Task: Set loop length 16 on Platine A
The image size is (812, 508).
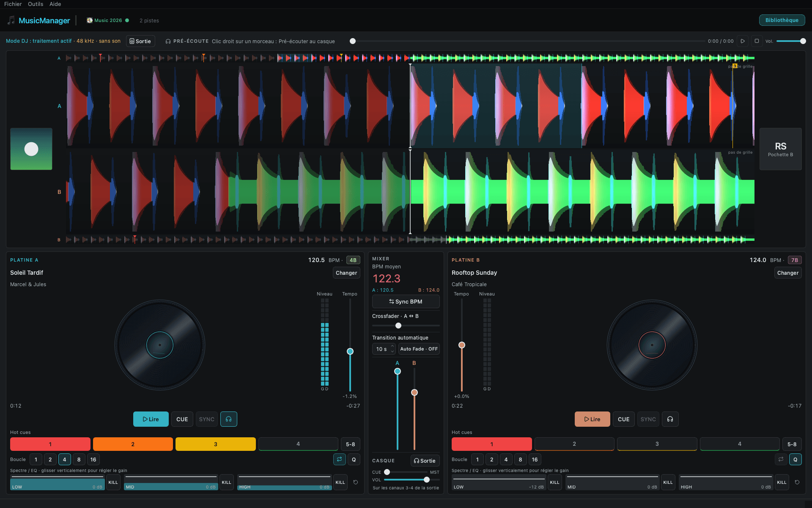Action: [93, 459]
